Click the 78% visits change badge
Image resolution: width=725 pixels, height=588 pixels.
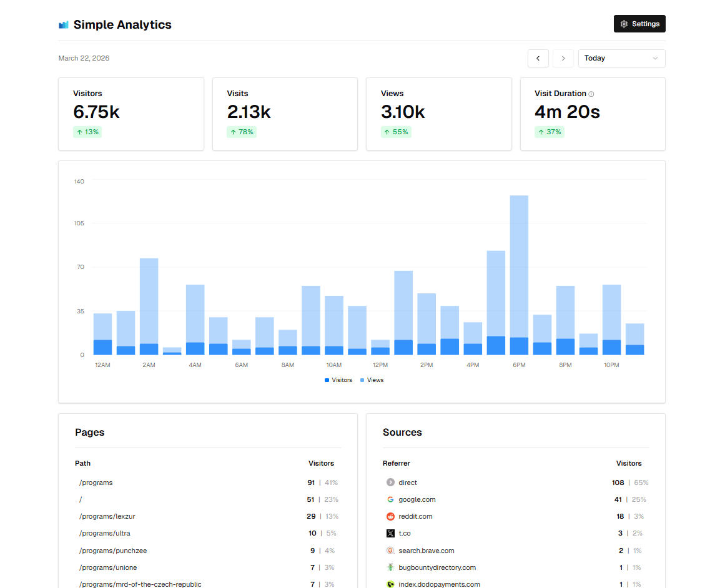(x=242, y=132)
